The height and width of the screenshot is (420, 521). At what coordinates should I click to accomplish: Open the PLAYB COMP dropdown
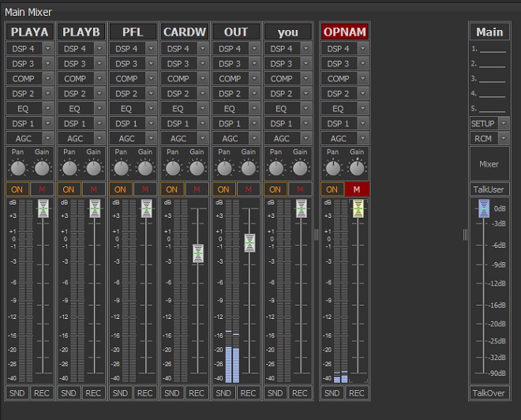click(99, 78)
